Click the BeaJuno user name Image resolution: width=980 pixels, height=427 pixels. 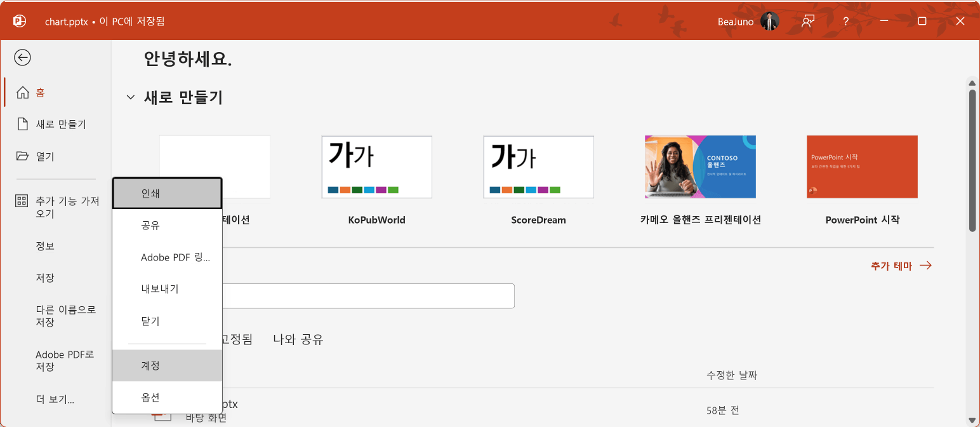point(736,22)
